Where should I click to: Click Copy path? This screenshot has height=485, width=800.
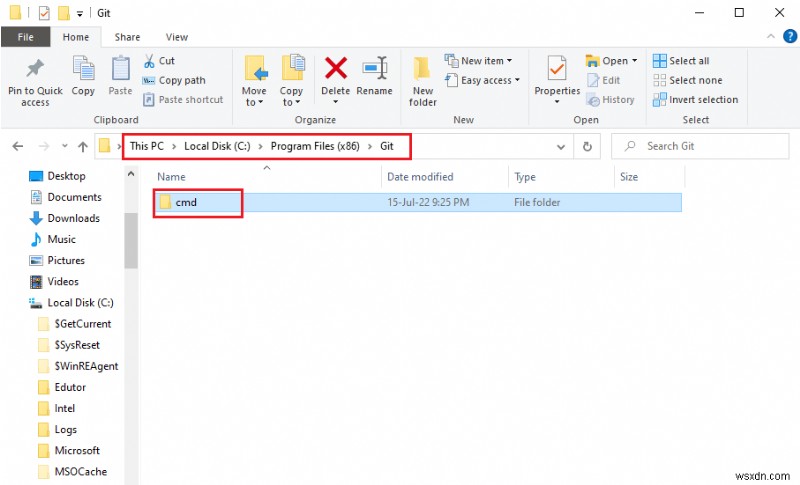pyautogui.click(x=174, y=80)
